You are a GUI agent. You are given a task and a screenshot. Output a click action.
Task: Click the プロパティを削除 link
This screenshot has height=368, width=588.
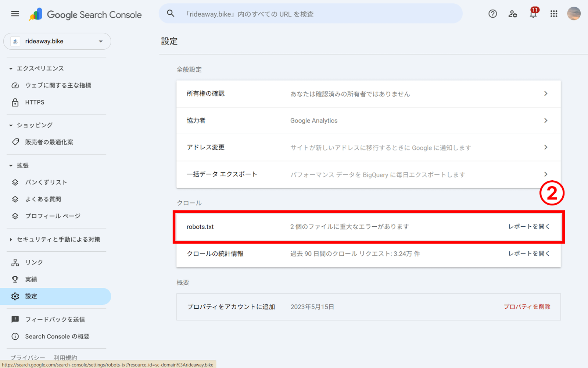527,307
